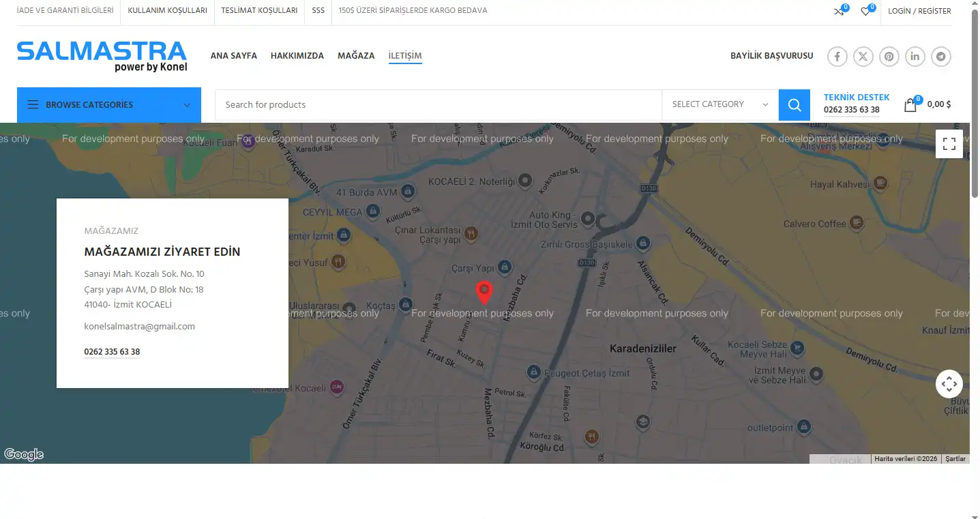This screenshot has width=980, height=519.
Task: Click the MAĞAZAMIZI ZİYARET EDİN heading
Action: coord(162,252)
